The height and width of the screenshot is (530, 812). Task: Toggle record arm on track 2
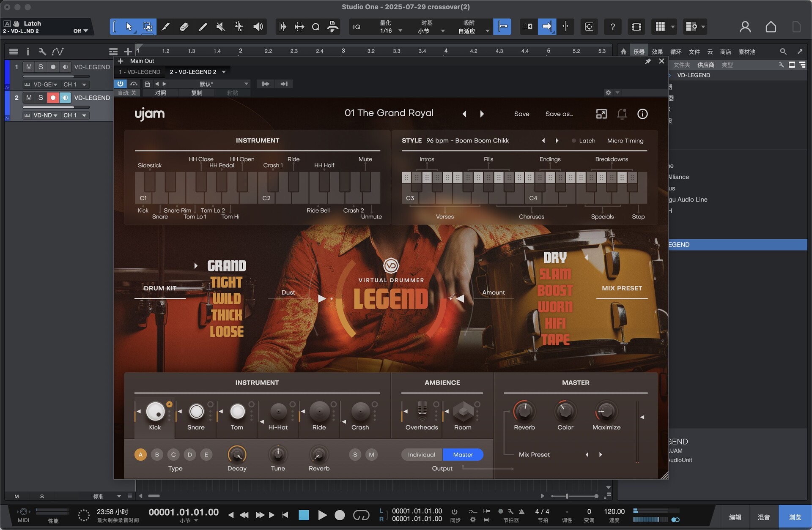point(53,98)
